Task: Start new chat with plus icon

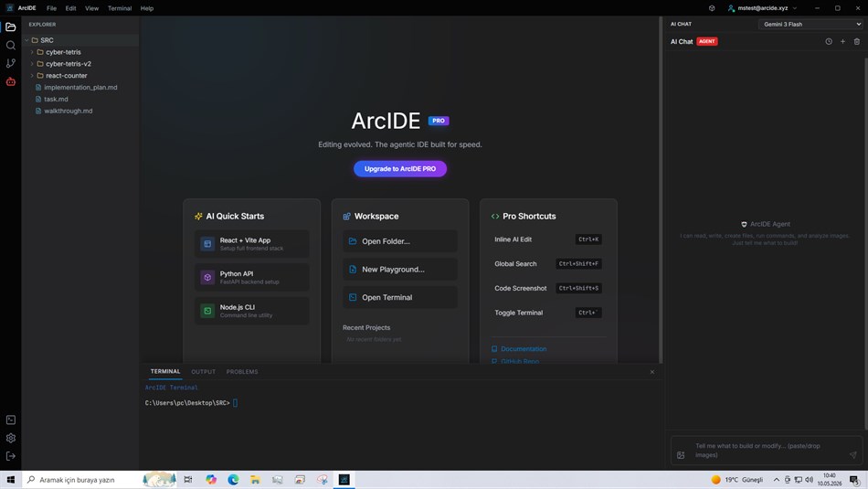Action: coord(842,41)
